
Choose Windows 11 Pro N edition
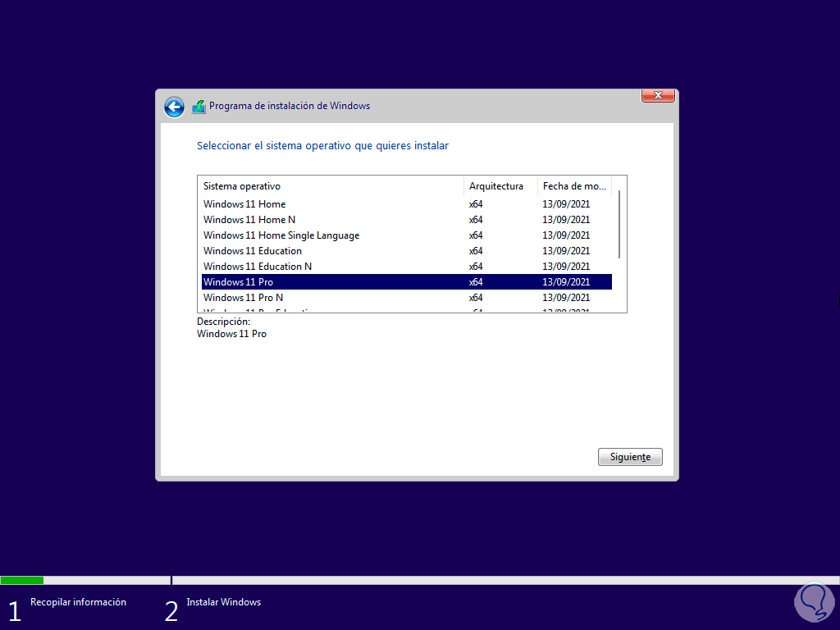(407, 297)
